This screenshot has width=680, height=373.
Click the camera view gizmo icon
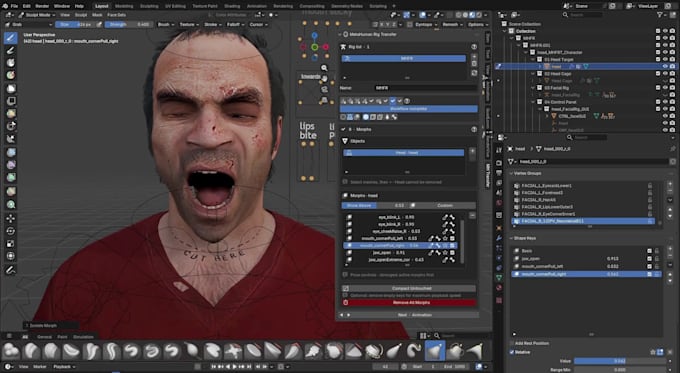324,89
